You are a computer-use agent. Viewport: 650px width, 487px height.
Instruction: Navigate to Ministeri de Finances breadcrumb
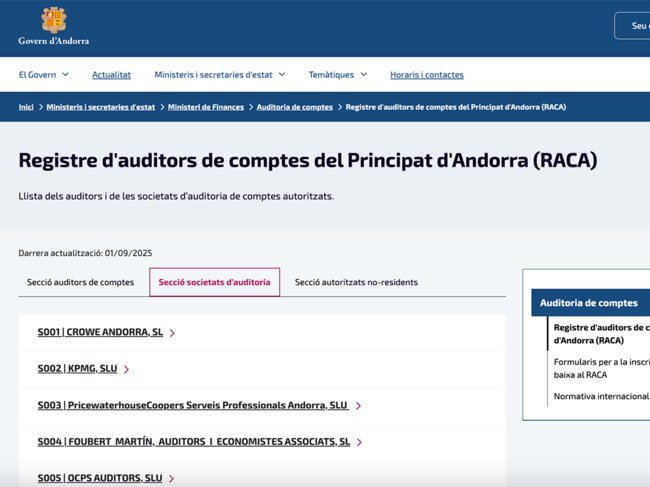pos(206,107)
